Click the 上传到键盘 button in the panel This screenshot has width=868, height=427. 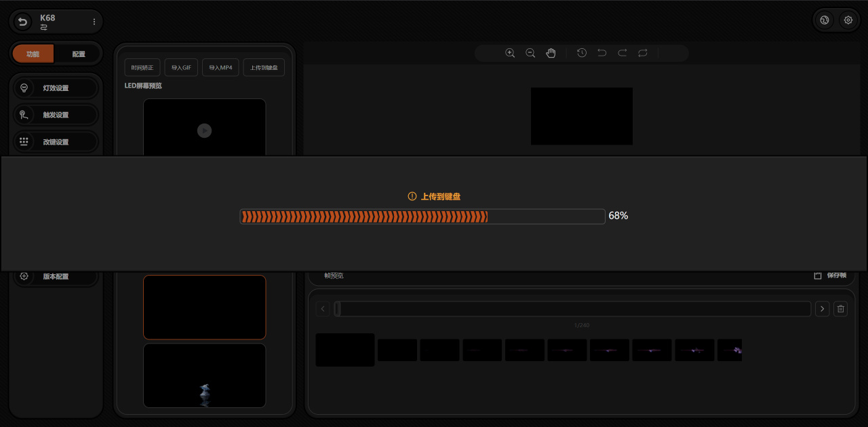point(264,68)
